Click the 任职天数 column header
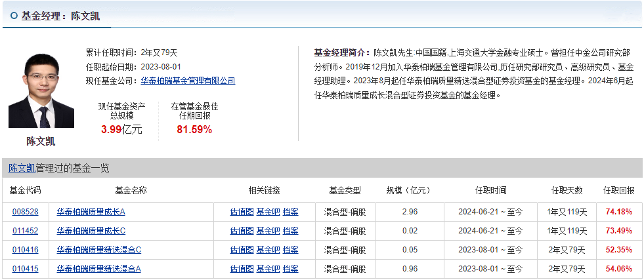 (x=567, y=190)
